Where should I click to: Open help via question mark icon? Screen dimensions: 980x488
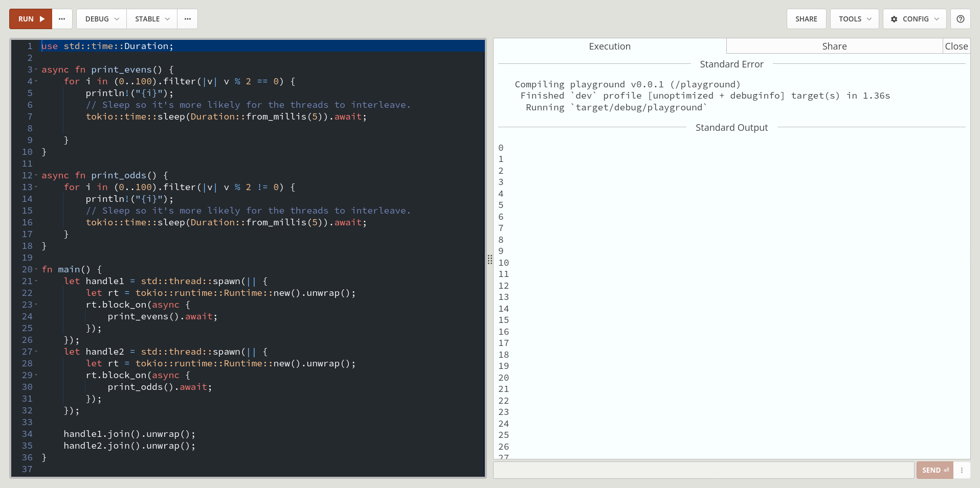coord(961,19)
